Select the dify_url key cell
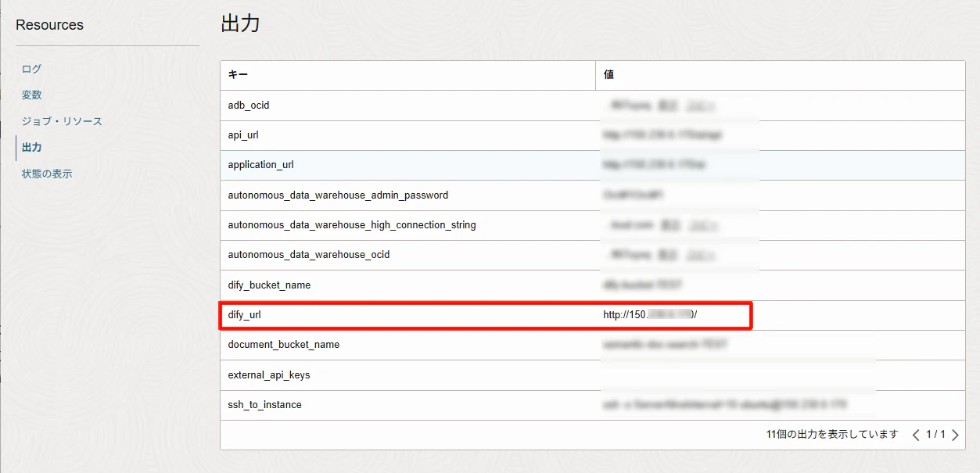 click(408, 314)
